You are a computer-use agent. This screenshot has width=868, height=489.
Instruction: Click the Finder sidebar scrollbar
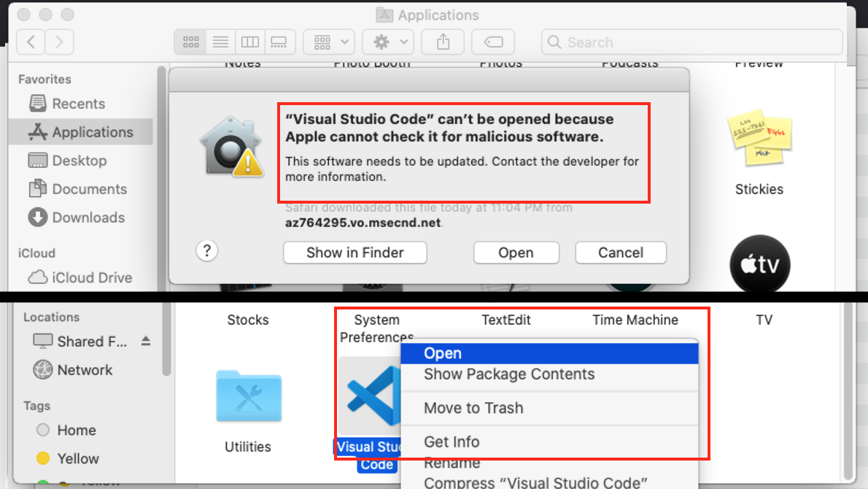point(162,177)
